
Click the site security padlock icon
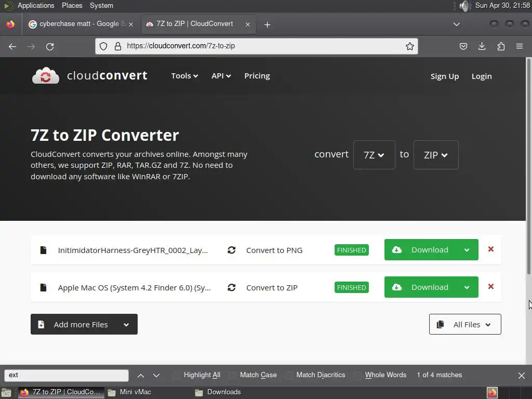[x=118, y=46]
